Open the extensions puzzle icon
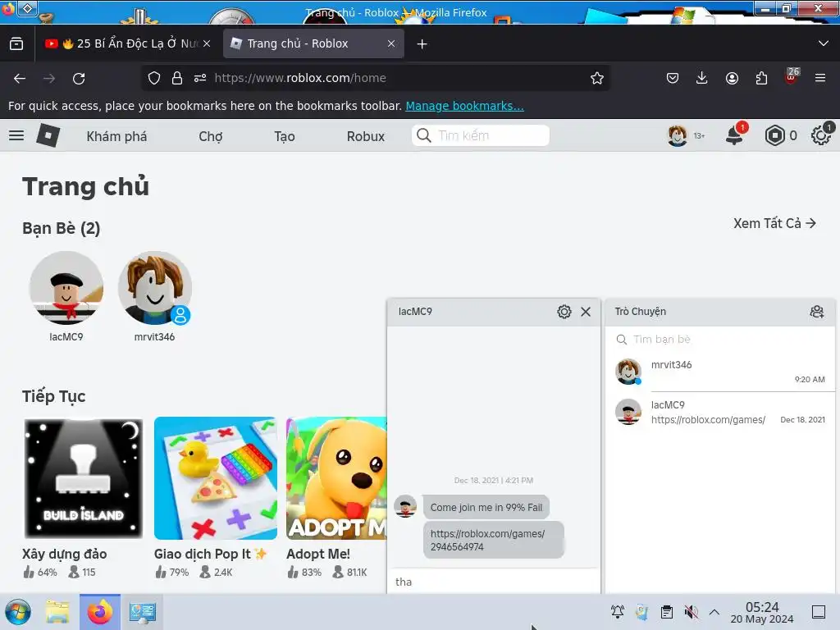 click(761, 78)
